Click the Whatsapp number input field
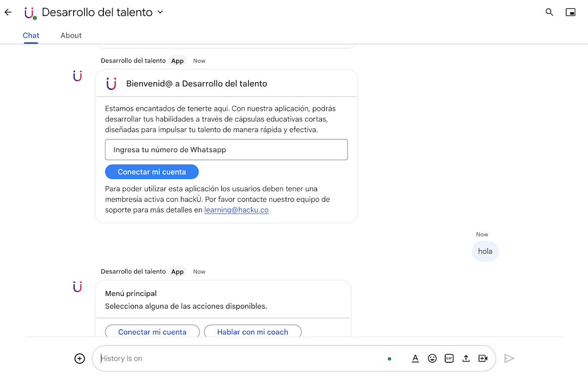Image resolution: width=588 pixels, height=390 pixels. tap(226, 150)
